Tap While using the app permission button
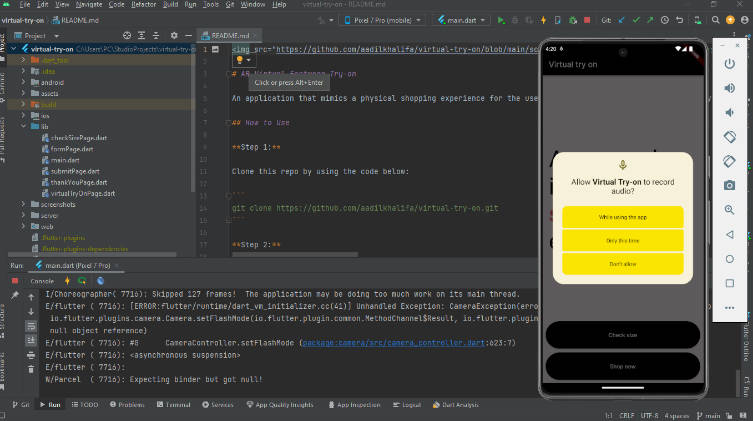The image size is (753, 421). tap(622, 217)
